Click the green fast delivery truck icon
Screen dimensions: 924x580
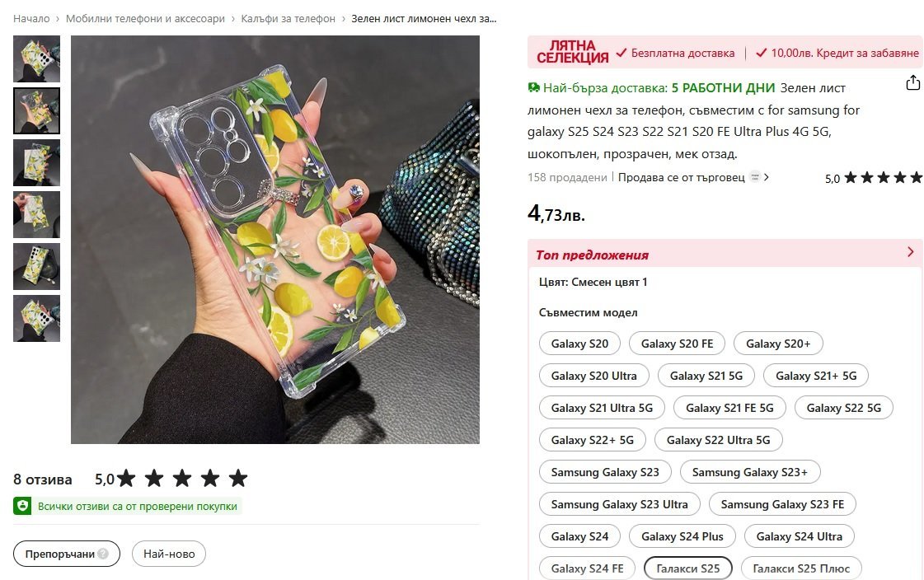pos(534,88)
